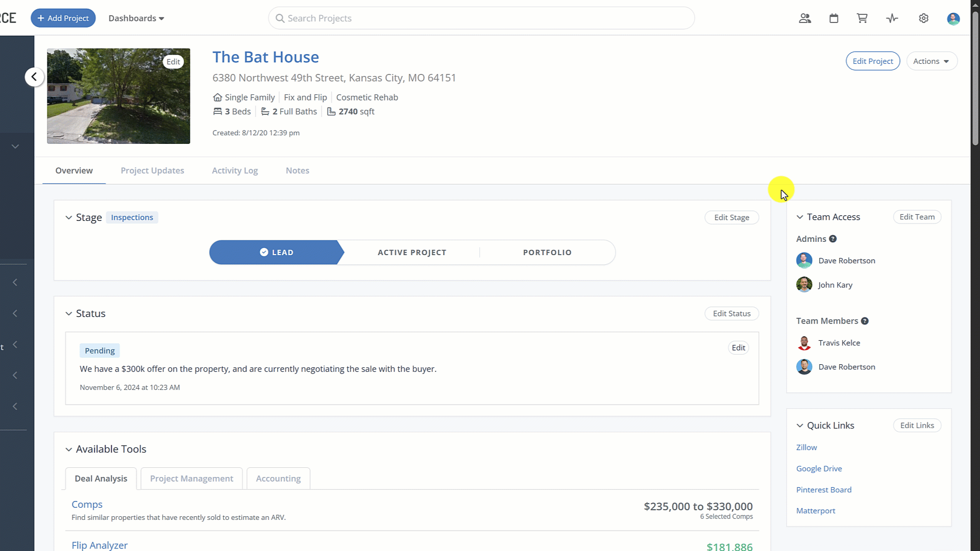Open the Dashboards dropdown
980x551 pixels.
136,18
